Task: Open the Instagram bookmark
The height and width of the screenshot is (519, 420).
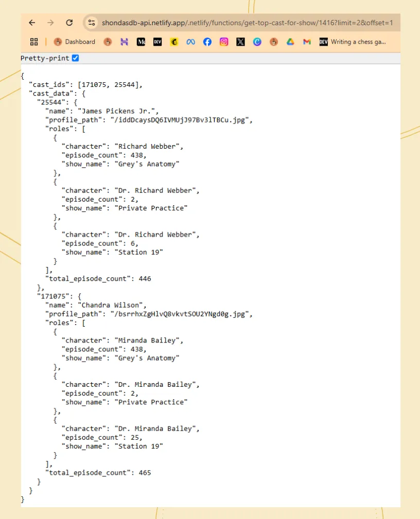Action: 224,42
